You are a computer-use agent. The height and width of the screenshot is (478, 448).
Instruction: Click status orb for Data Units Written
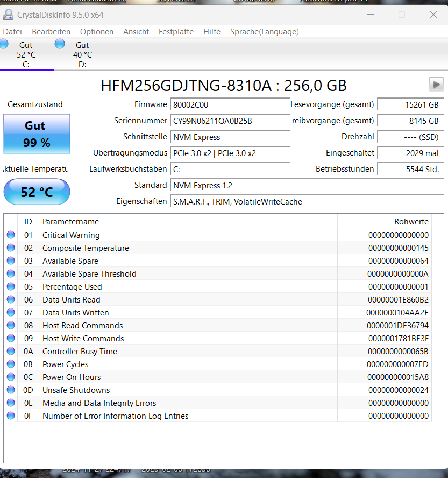point(11,312)
